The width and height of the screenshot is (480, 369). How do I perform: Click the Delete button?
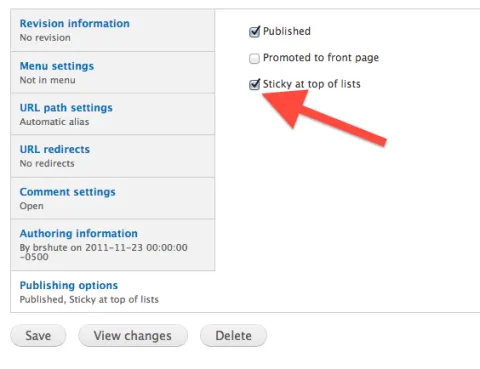[x=233, y=335]
